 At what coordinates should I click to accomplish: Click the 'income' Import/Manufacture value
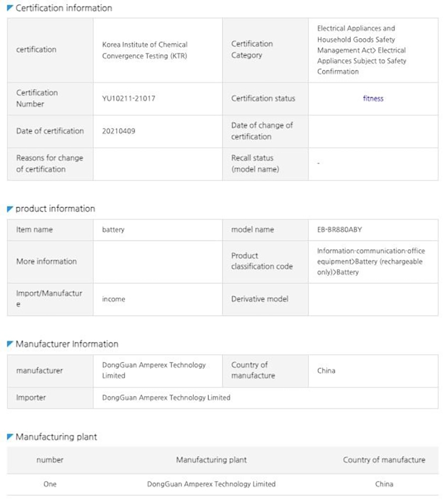(113, 299)
